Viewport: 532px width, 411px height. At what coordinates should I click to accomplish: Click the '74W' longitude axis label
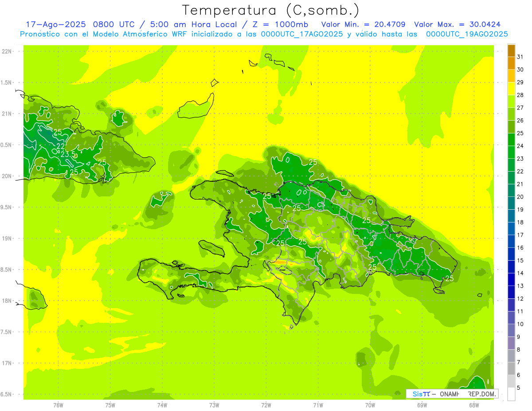[x=162, y=405]
